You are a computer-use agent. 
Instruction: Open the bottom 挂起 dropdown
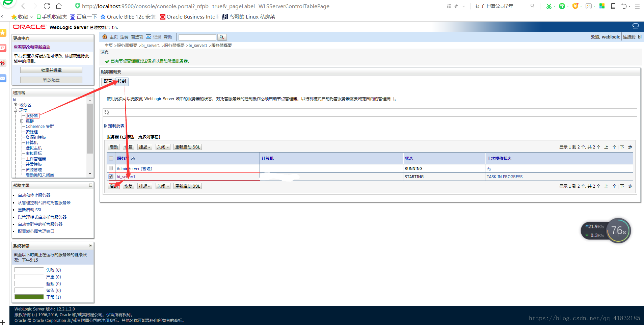click(144, 186)
